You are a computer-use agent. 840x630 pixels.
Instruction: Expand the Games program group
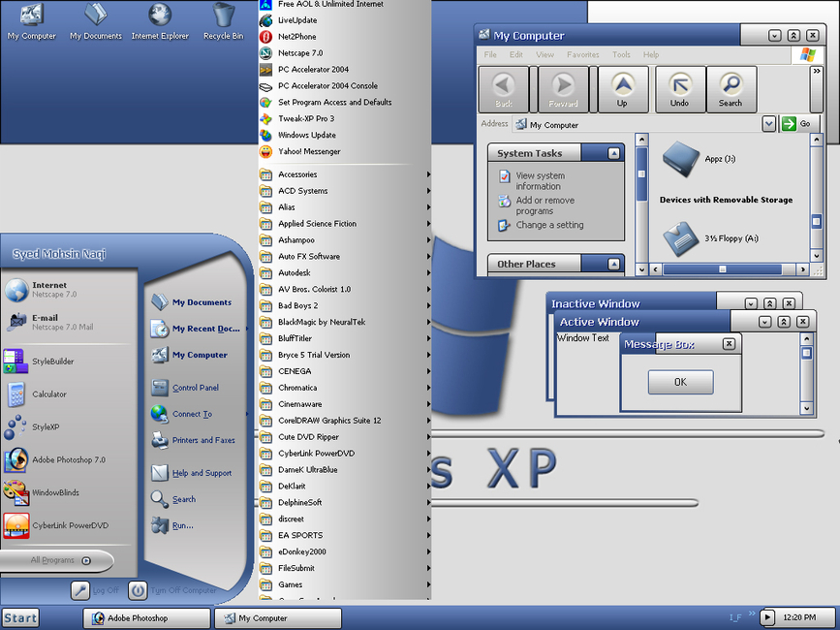point(345,584)
